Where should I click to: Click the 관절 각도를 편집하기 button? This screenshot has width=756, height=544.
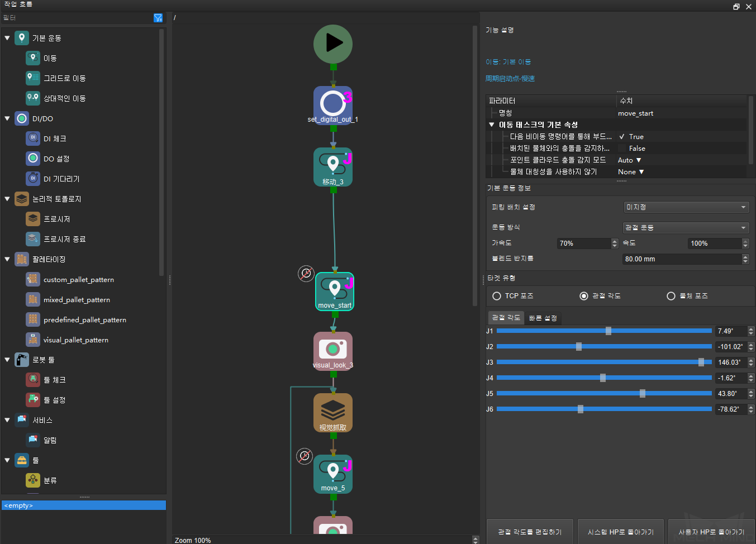(x=530, y=532)
